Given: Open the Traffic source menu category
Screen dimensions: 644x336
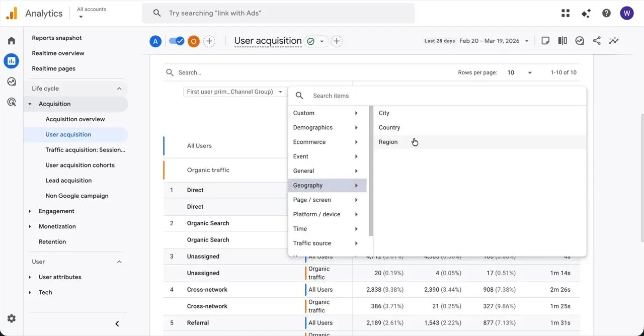Looking at the screenshot, I should pos(327,243).
